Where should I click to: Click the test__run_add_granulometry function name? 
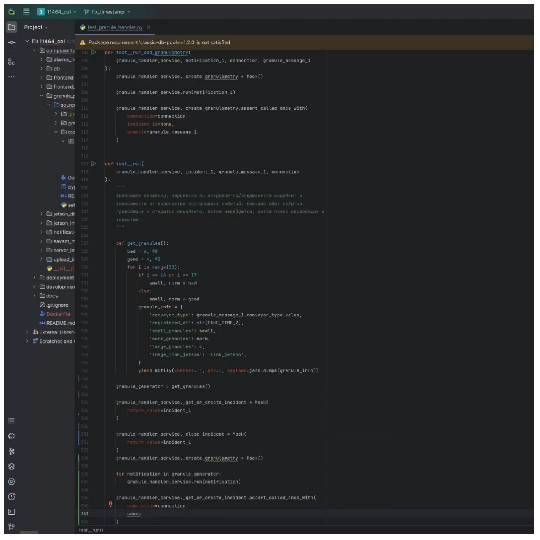click(x=152, y=52)
